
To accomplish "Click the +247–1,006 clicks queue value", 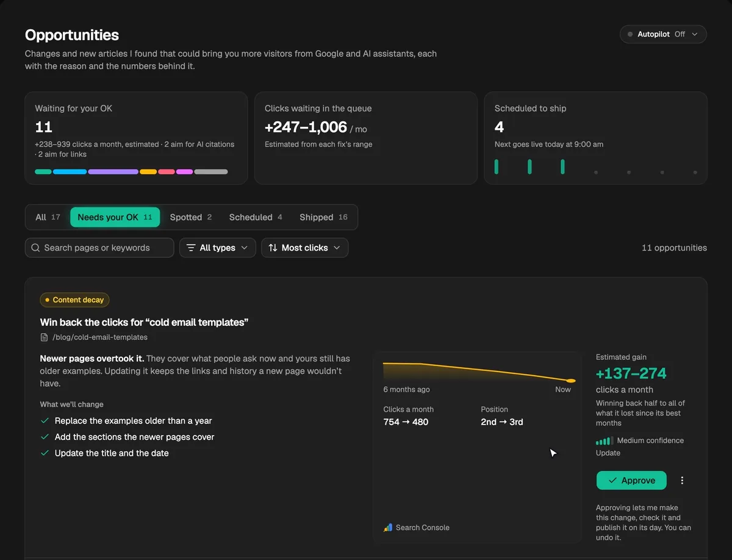I will click(306, 127).
